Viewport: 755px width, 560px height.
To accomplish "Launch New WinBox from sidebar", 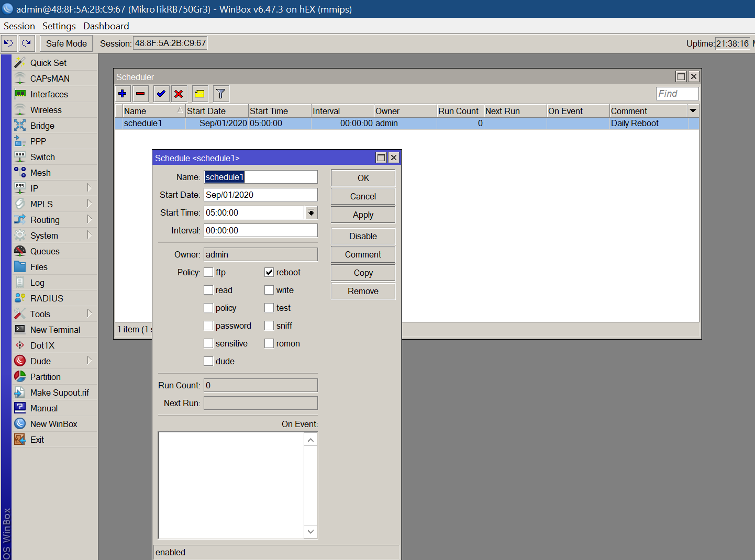I will 55,424.
